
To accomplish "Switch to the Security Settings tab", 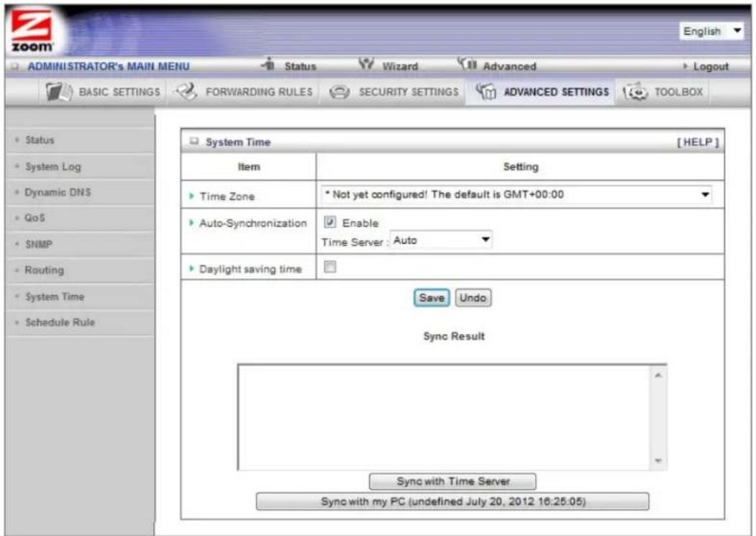I will (x=393, y=91).
